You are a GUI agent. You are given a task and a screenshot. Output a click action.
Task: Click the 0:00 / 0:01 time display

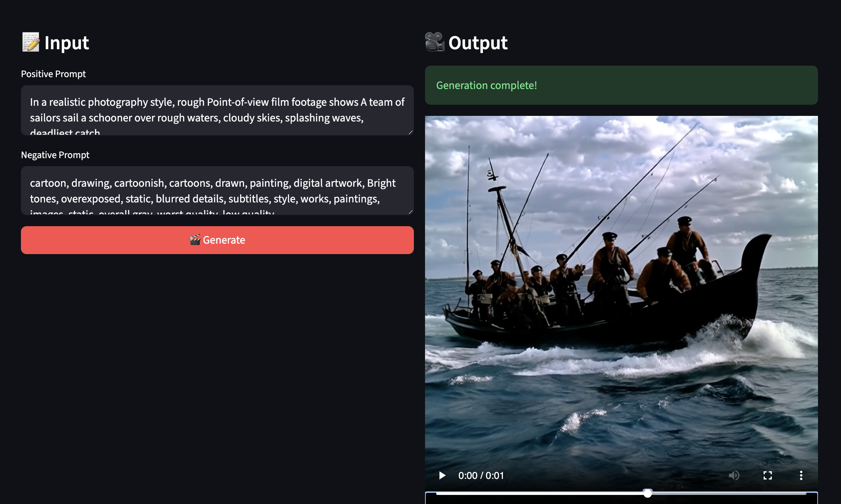[481, 475]
